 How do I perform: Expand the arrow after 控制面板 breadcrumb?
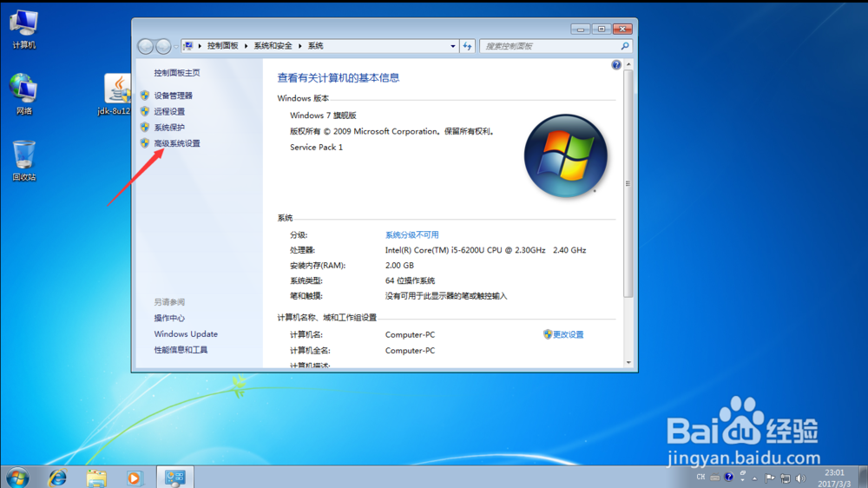pos(246,46)
